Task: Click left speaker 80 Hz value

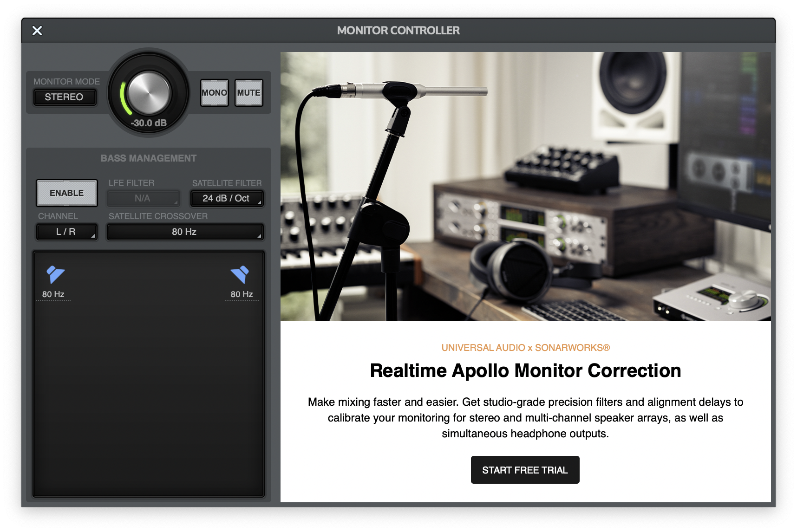Action: click(x=53, y=294)
